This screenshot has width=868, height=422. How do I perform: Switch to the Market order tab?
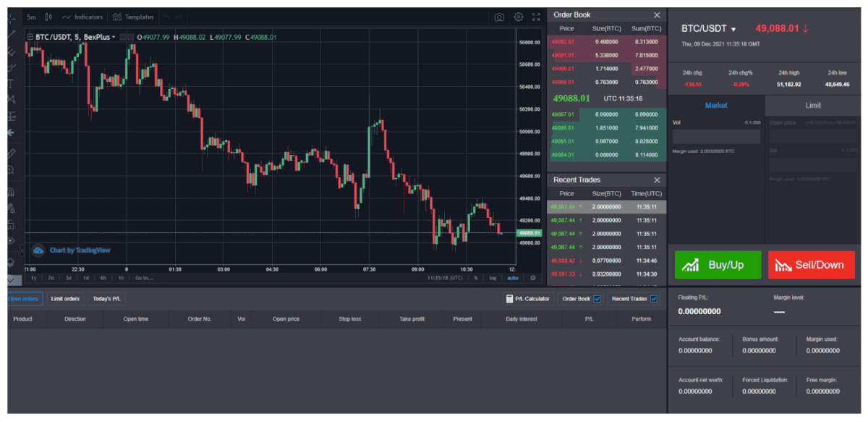[x=716, y=105]
